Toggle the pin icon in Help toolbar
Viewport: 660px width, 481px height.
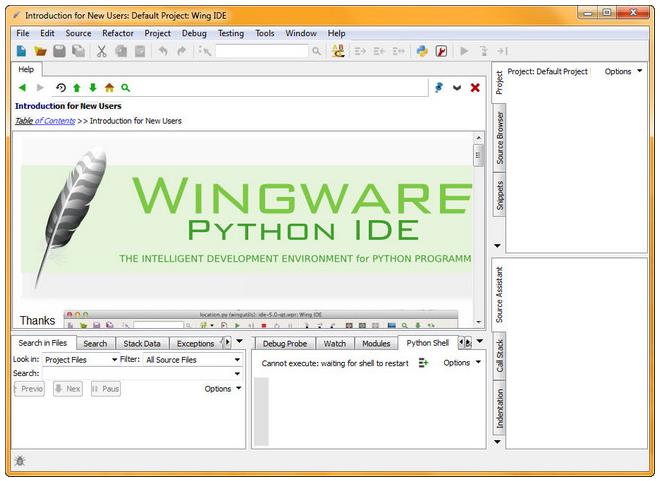[438, 88]
